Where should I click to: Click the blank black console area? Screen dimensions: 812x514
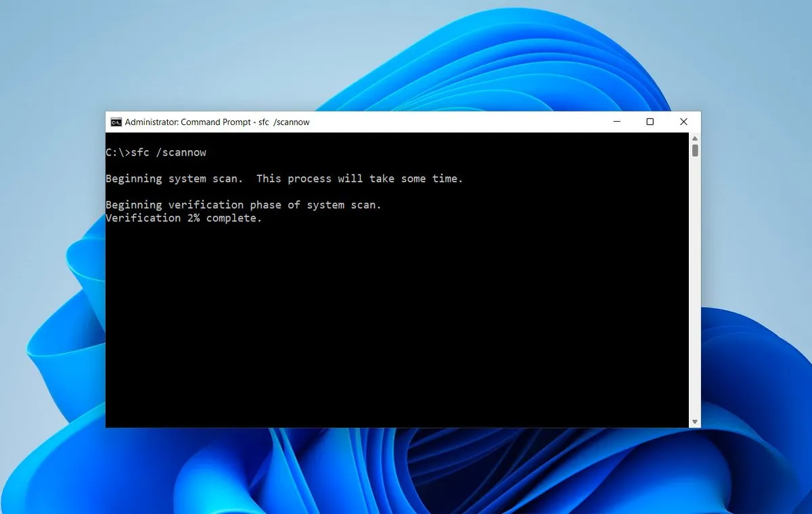click(399, 325)
